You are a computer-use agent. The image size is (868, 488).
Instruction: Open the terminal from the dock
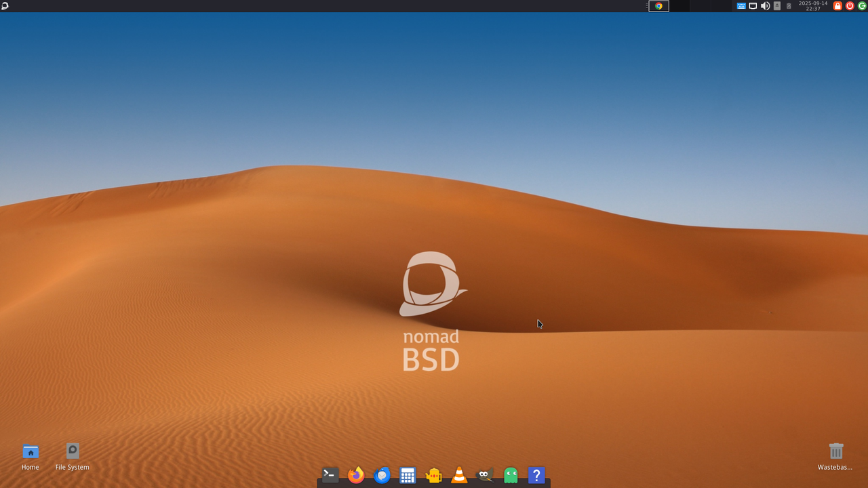coord(330,475)
